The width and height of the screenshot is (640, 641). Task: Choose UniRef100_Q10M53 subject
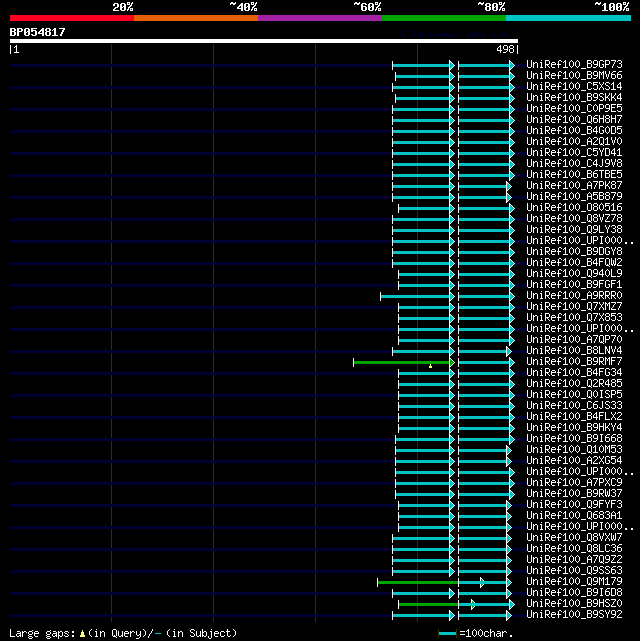pos(574,450)
